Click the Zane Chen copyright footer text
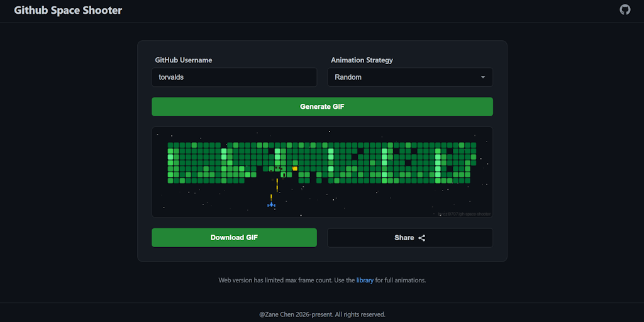Viewport: 644px width, 322px height. [322, 314]
